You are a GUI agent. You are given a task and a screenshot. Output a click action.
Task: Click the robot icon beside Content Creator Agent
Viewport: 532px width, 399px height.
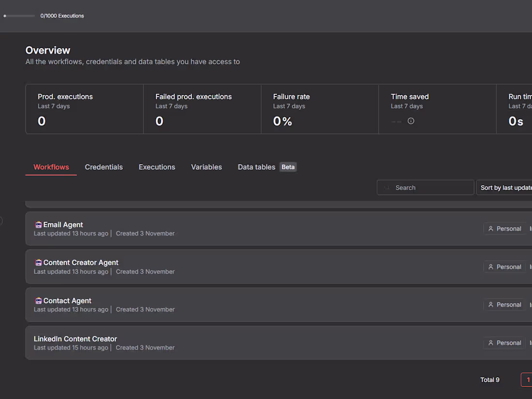tap(38, 262)
